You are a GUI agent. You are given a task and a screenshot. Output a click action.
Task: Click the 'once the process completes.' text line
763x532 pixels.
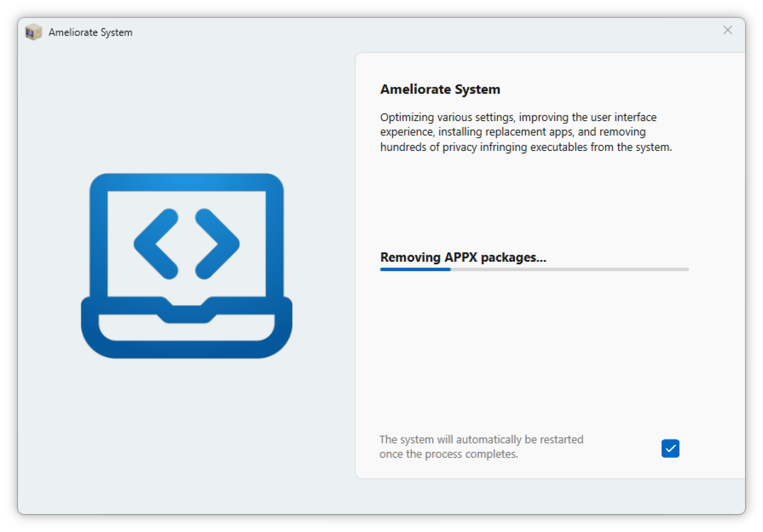(x=449, y=454)
